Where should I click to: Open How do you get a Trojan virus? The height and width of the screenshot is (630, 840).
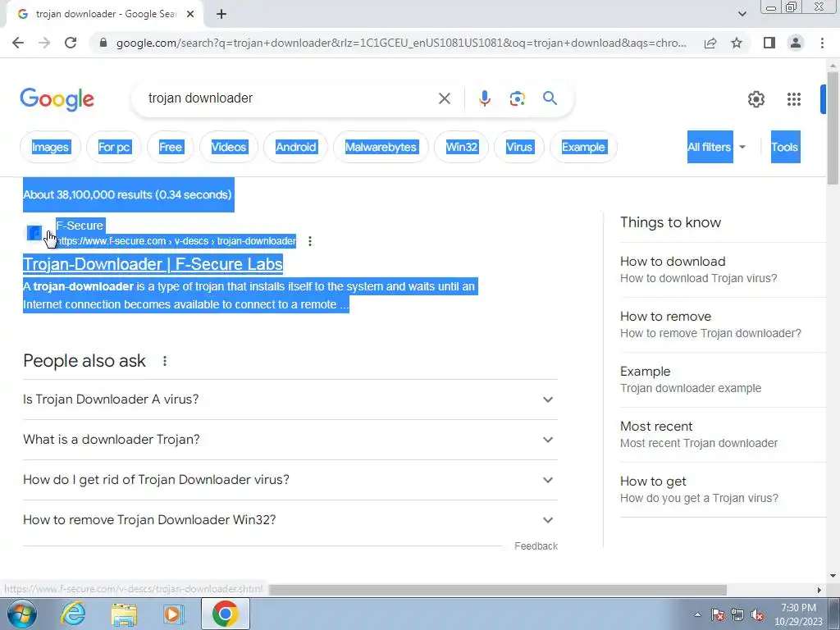click(x=723, y=490)
